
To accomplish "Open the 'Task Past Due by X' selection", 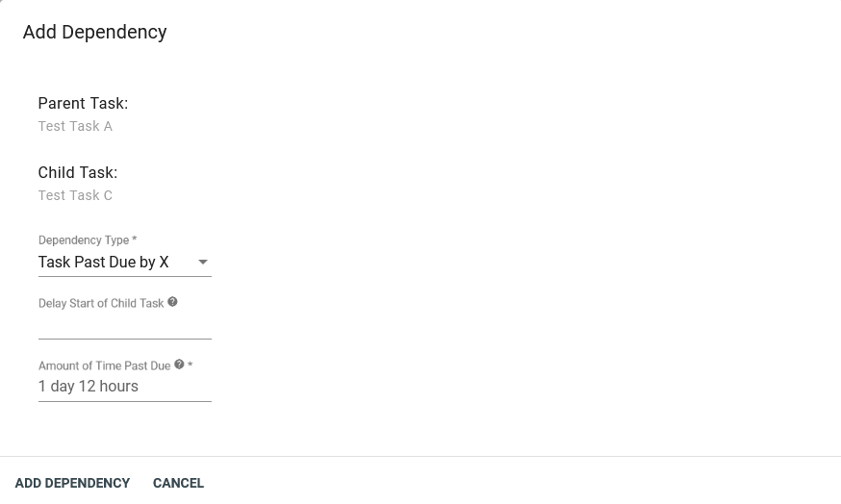I will pos(104,263).
